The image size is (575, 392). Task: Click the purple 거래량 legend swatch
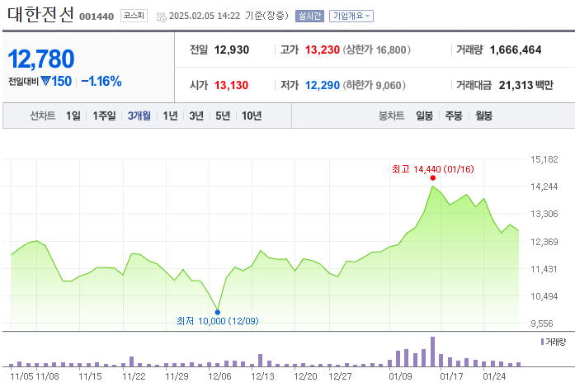point(542,342)
